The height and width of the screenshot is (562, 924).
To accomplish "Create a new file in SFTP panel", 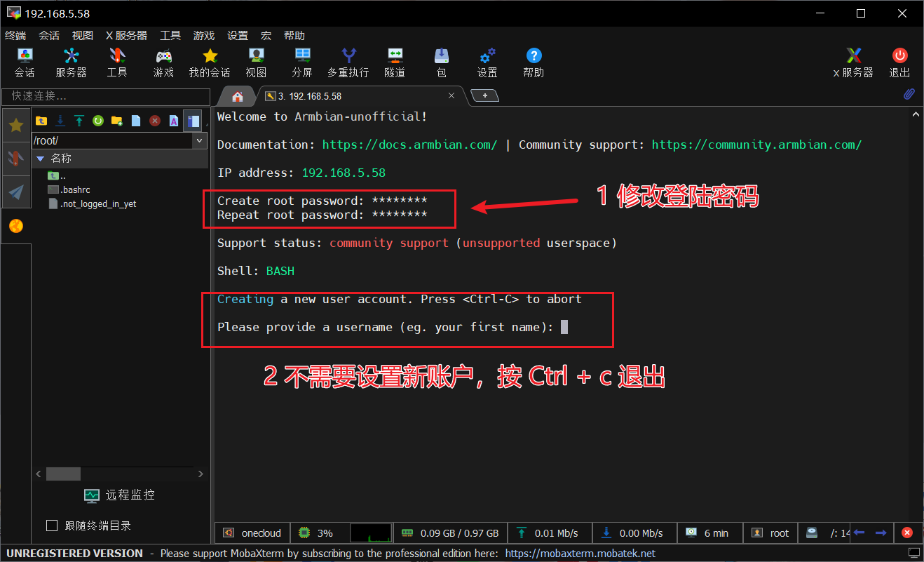I will coord(136,121).
